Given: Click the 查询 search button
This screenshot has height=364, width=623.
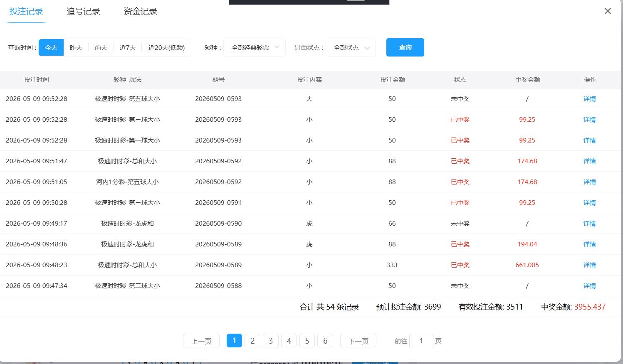Looking at the screenshot, I should coord(405,47).
